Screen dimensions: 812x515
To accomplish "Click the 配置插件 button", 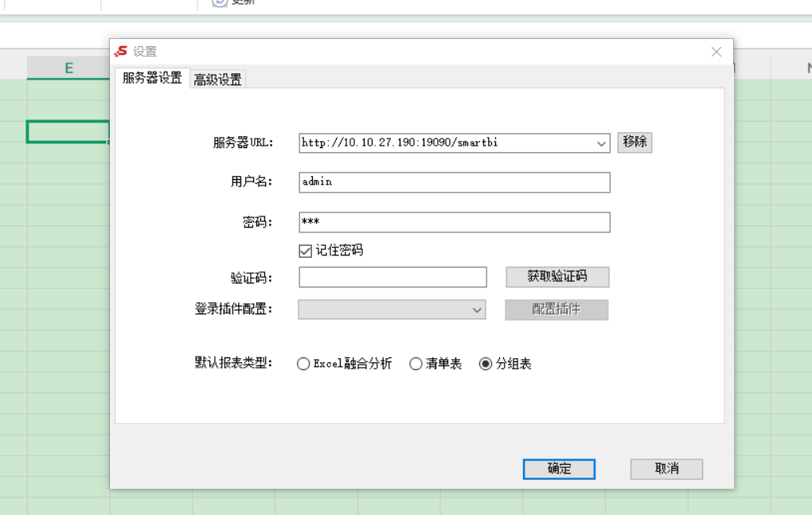I will coord(556,310).
